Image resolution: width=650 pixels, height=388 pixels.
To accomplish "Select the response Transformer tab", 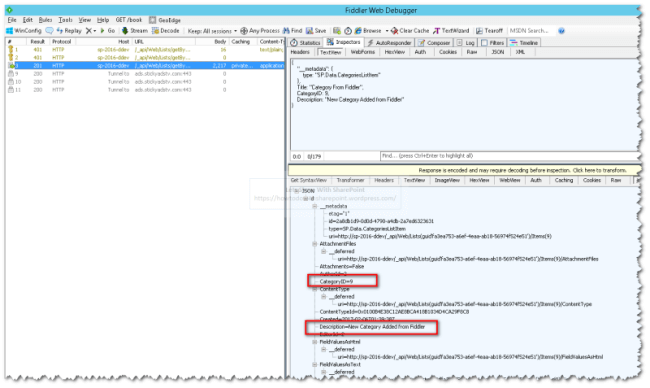I will (351, 180).
